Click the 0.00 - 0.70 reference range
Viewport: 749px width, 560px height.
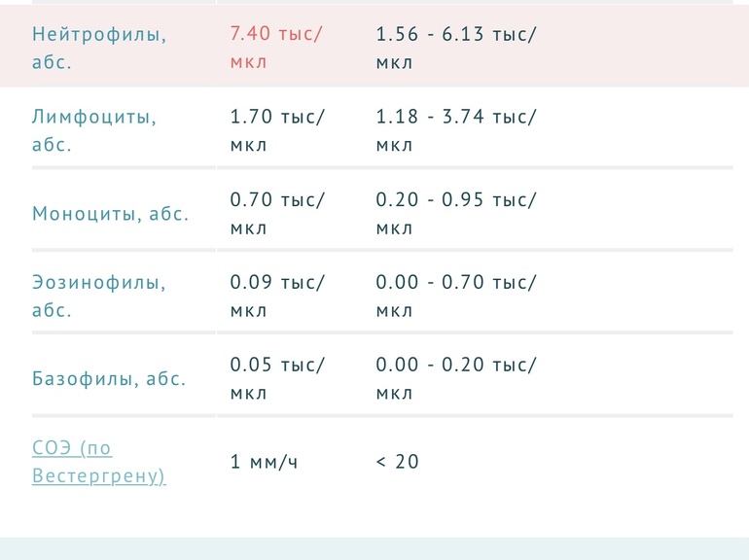click(x=455, y=297)
